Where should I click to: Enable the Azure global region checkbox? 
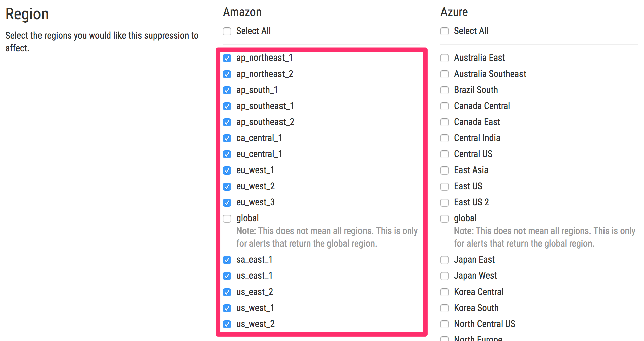click(445, 218)
